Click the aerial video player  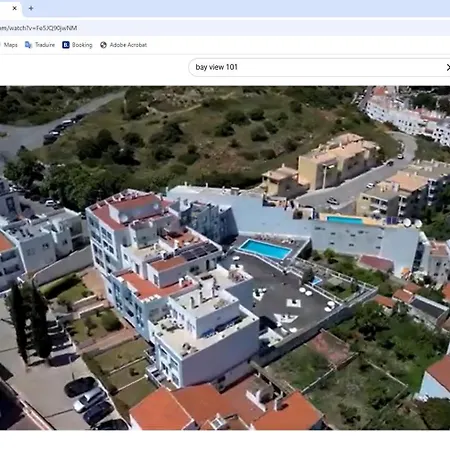tap(225, 258)
